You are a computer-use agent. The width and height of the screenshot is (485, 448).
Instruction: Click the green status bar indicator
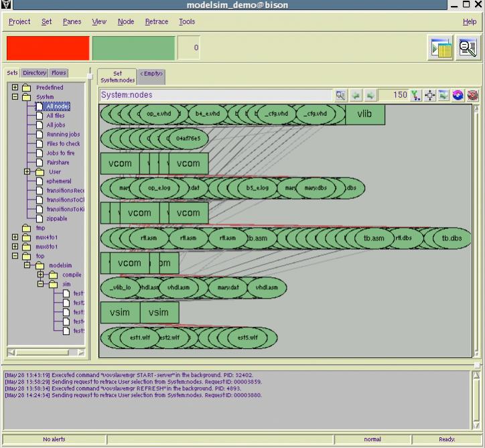point(133,48)
